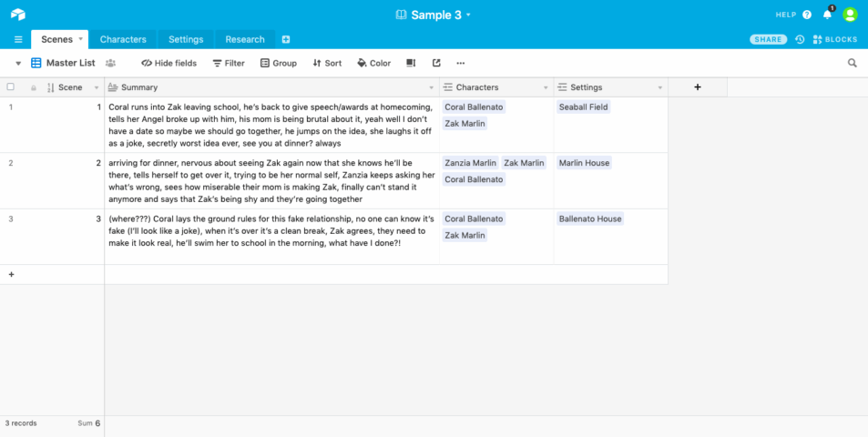
Task: Open the base history icon
Action: tap(800, 39)
